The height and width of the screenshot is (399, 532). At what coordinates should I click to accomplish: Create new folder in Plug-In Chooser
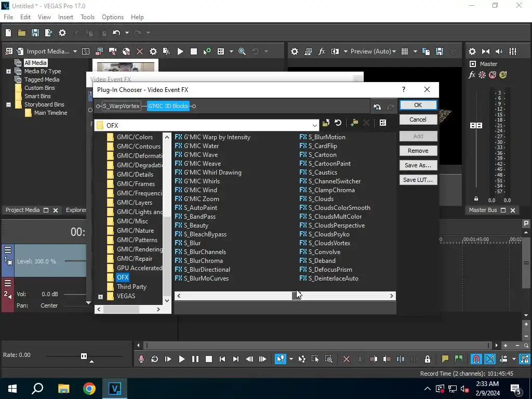(354, 123)
